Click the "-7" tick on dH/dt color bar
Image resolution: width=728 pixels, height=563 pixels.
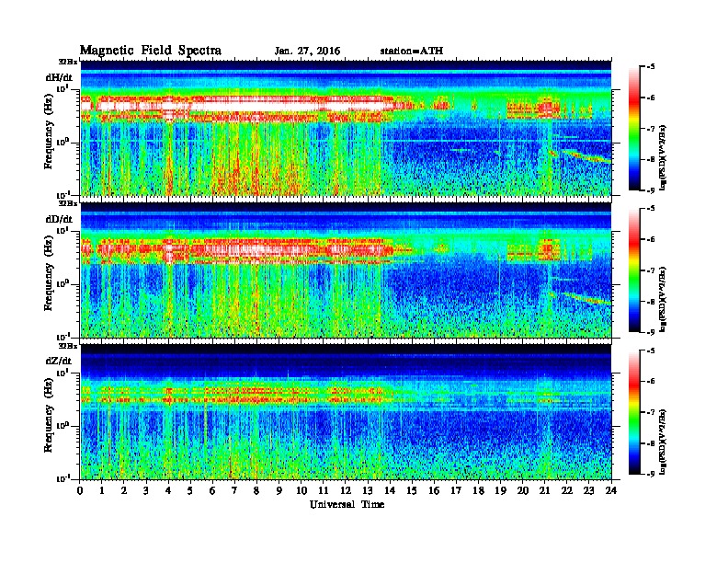coord(652,129)
